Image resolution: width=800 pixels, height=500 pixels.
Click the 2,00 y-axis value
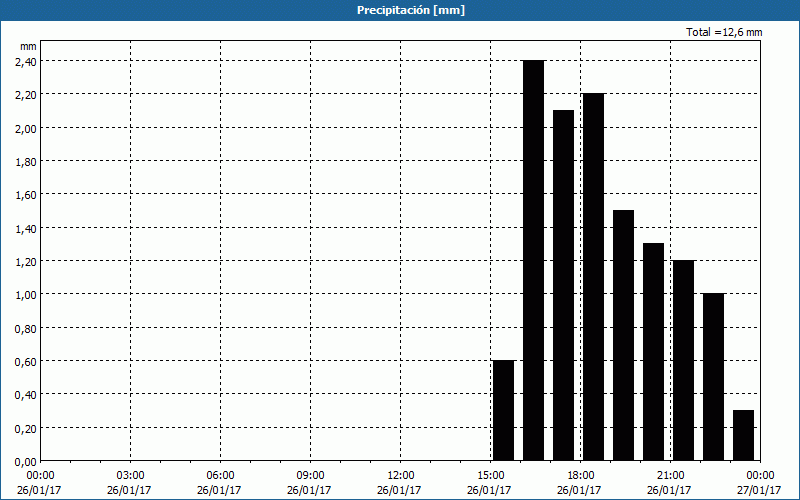click(26, 128)
